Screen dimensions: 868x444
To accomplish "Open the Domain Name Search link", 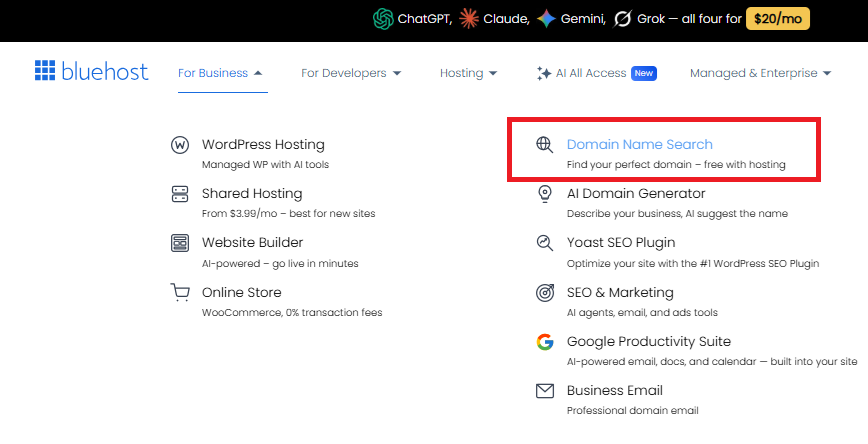I will tap(639, 144).
